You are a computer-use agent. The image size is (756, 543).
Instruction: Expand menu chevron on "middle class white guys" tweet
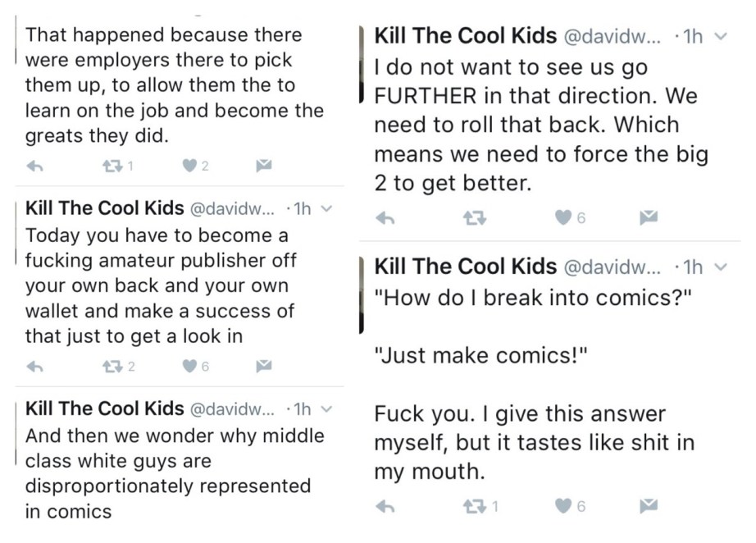pyautogui.click(x=327, y=408)
